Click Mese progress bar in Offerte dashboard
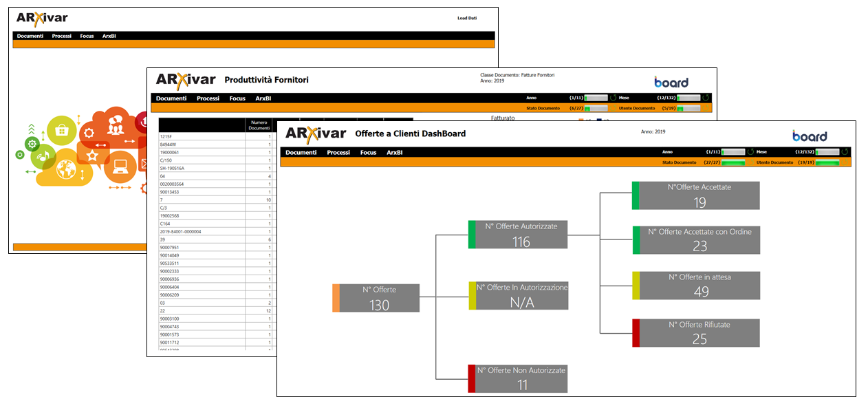868x406 pixels. [x=827, y=152]
